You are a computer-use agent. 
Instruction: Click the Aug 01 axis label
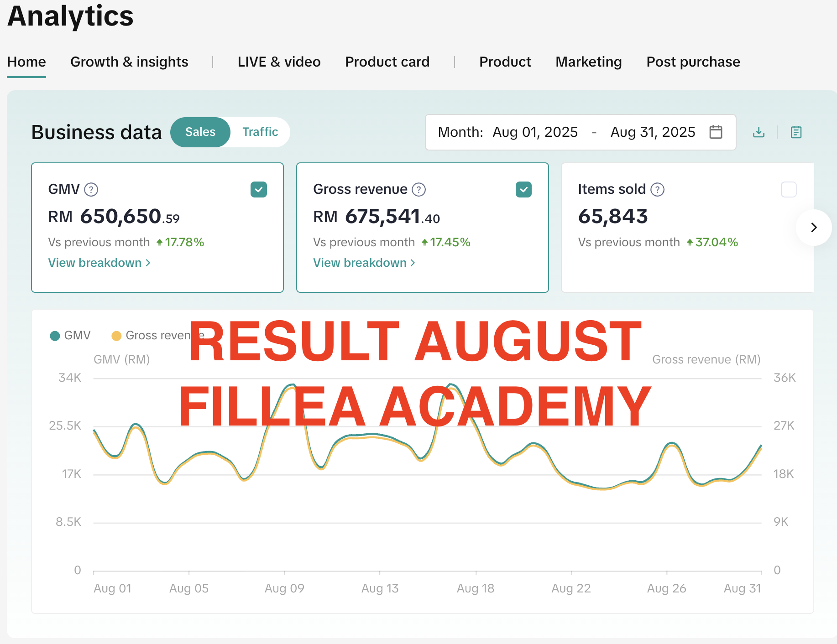pyautogui.click(x=112, y=588)
